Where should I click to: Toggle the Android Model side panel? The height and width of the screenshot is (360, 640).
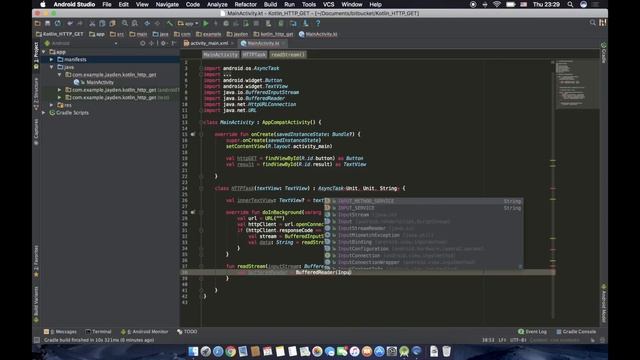(604, 303)
